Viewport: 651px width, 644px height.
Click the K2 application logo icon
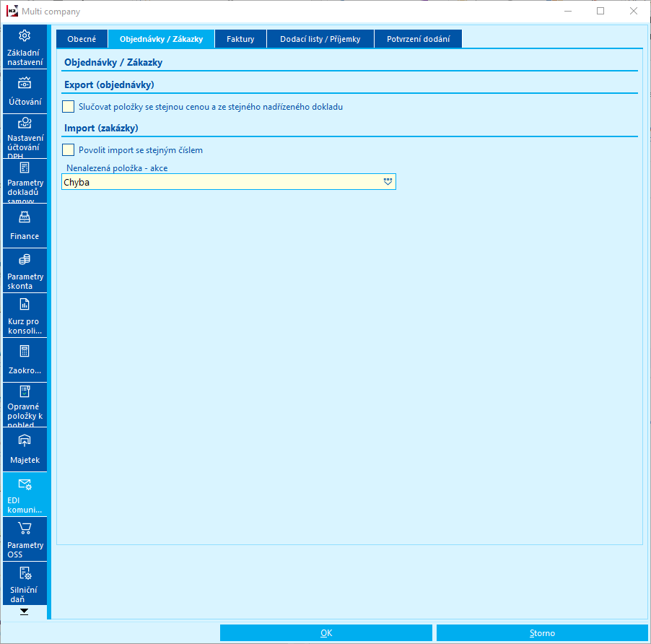pyautogui.click(x=12, y=12)
